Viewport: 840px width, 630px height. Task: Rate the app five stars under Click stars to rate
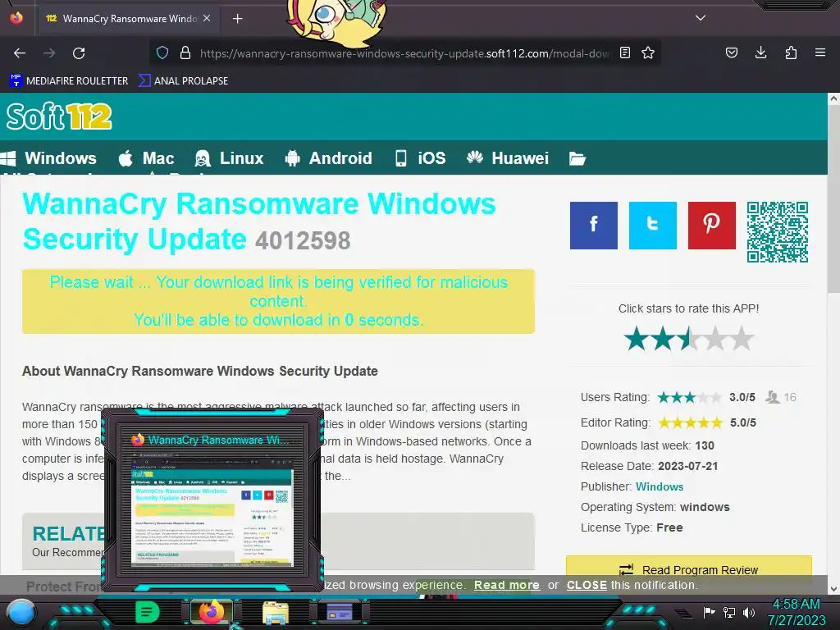(742, 339)
